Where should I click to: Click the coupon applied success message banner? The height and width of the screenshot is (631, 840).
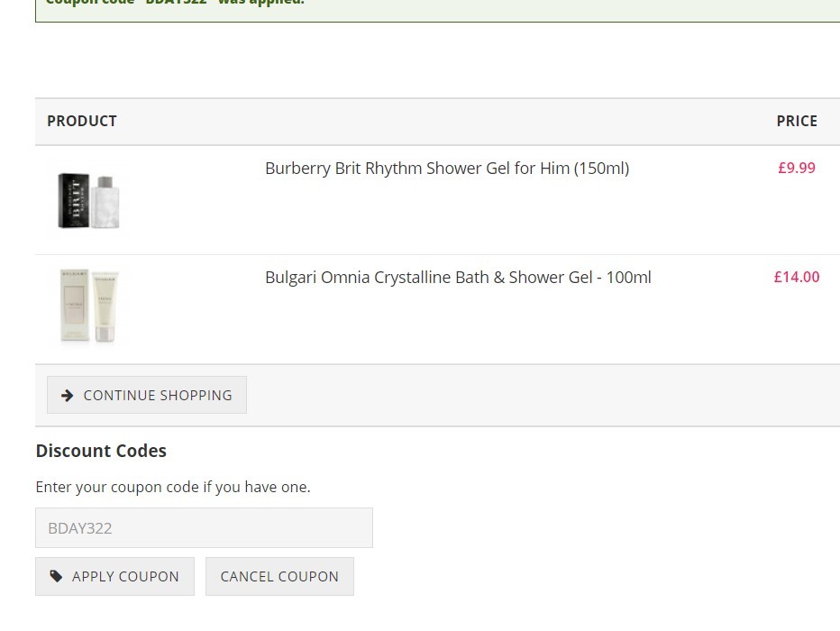click(x=437, y=8)
